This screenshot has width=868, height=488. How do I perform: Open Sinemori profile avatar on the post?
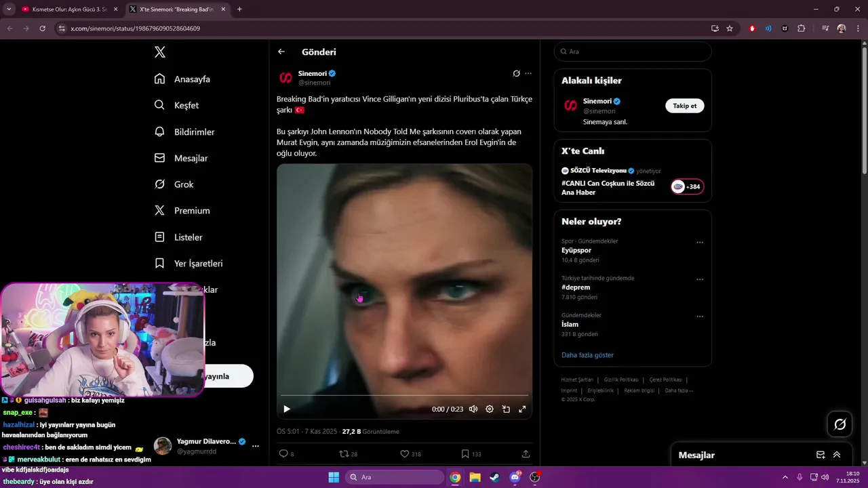(285, 78)
